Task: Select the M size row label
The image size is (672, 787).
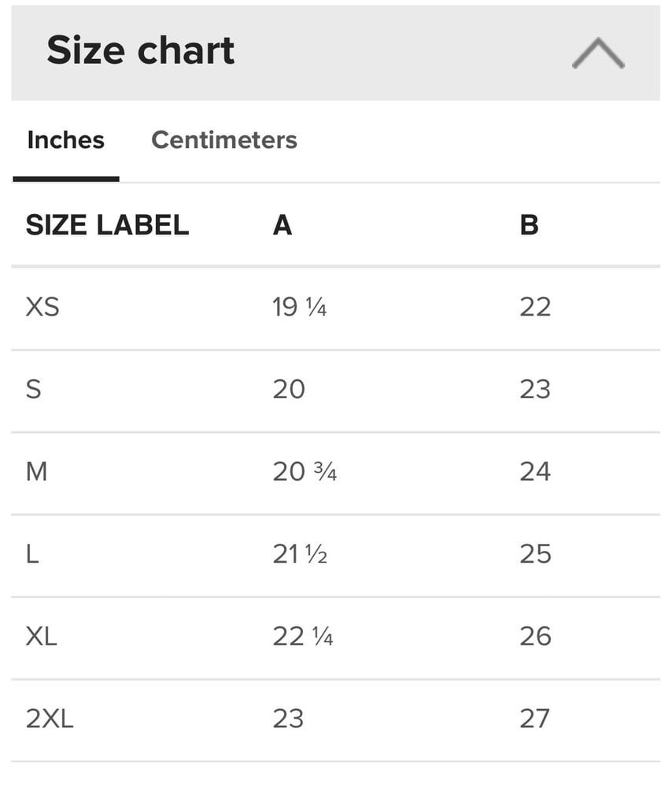Action: pyautogui.click(x=37, y=471)
